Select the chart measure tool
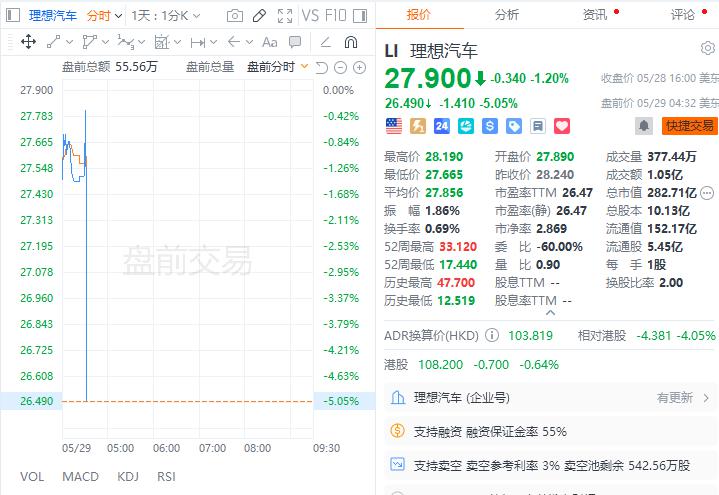This screenshot has height=495, width=719. click(161, 42)
